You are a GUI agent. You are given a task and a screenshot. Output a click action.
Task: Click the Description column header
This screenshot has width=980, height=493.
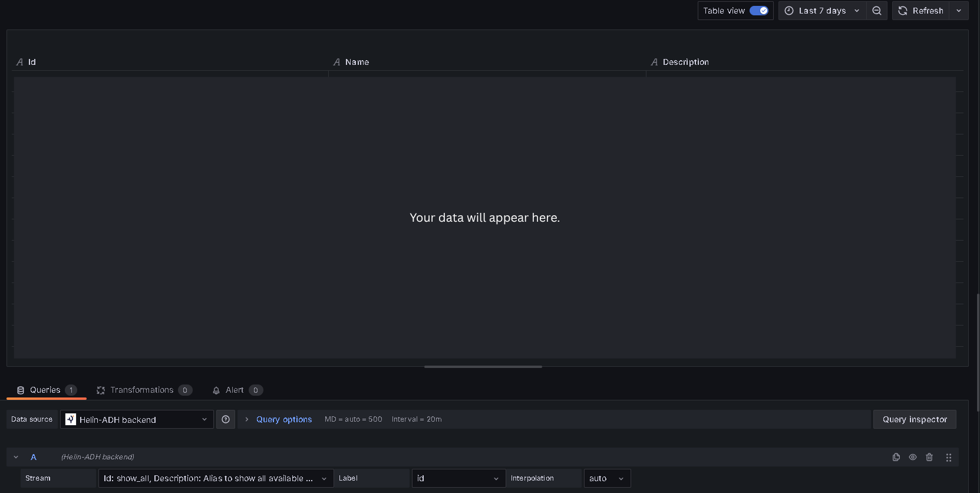click(x=685, y=62)
